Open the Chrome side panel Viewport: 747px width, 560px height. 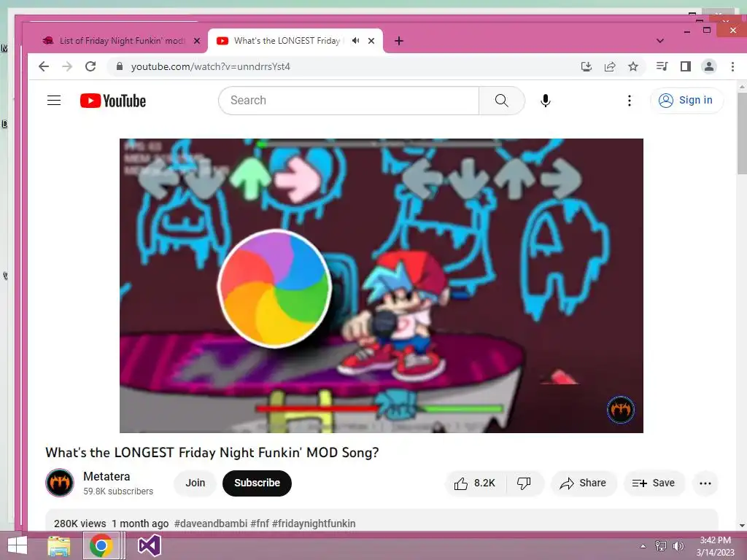pyautogui.click(x=686, y=66)
